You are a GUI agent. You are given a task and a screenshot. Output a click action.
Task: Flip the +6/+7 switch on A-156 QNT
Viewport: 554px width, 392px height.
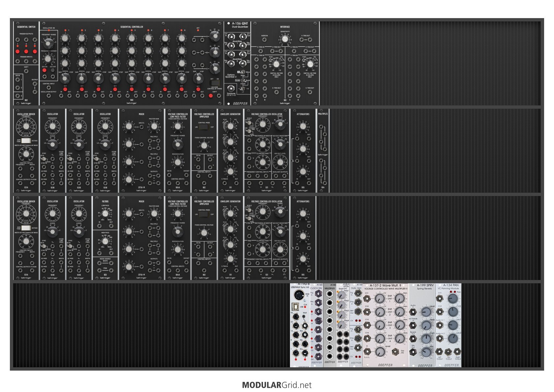click(x=243, y=88)
